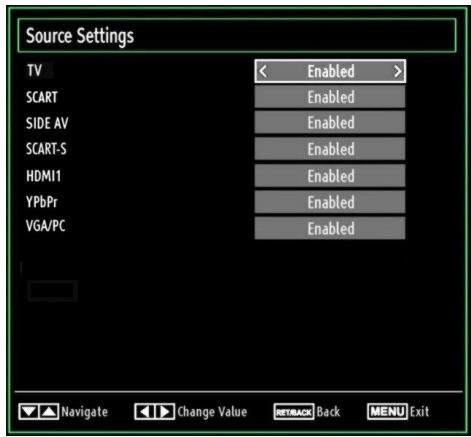The height and width of the screenshot is (437, 471).
Task: Select the TV source row label
Action: pos(34,71)
